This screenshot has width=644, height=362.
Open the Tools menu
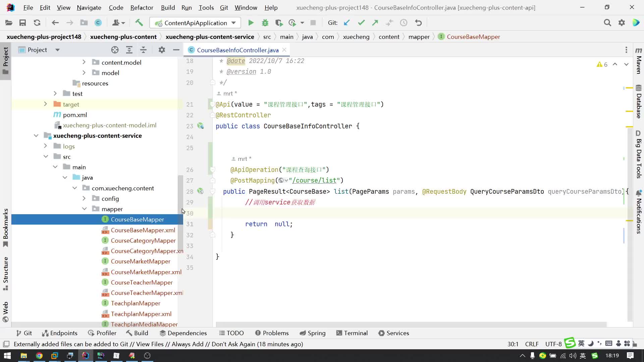206,7
